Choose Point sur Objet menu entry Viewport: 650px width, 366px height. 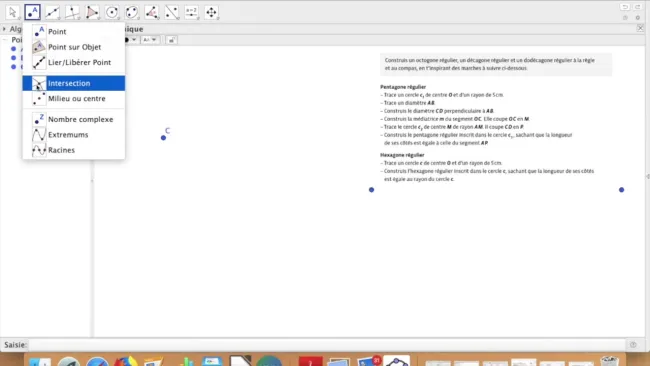(73, 47)
